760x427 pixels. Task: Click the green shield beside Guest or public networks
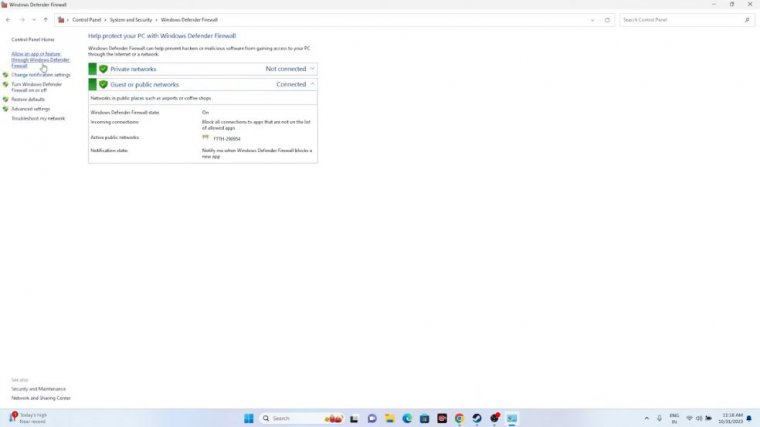pos(103,84)
